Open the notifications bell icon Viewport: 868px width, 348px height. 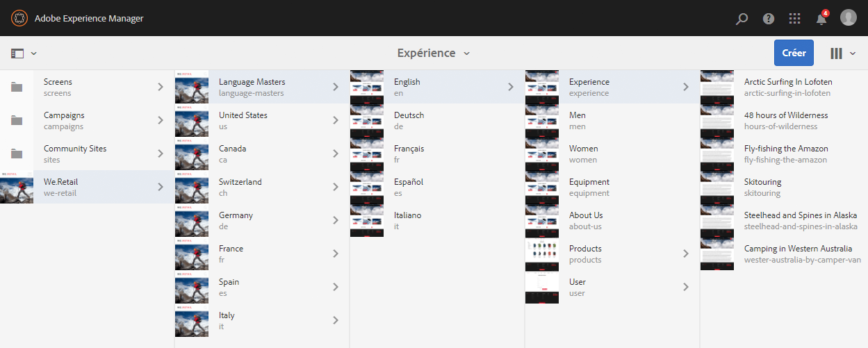821,18
